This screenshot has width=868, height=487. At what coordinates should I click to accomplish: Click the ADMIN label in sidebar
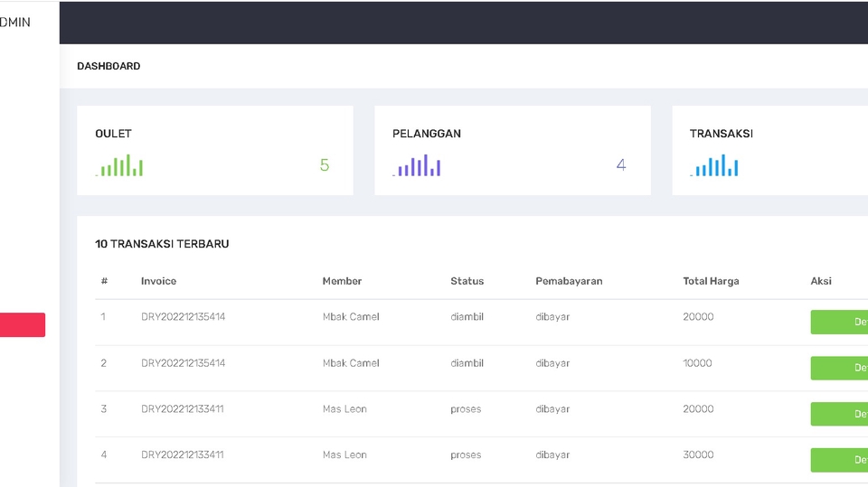(x=15, y=22)
